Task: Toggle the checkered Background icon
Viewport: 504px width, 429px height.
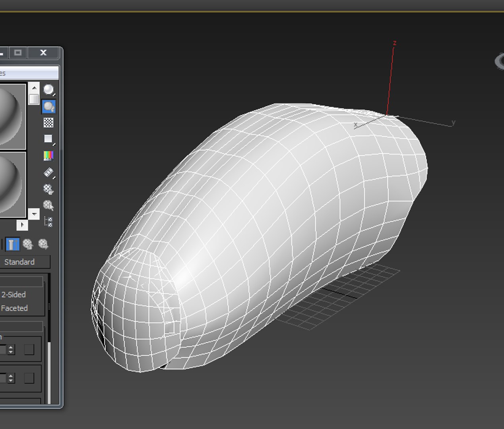Action: [x=48, y=123]
